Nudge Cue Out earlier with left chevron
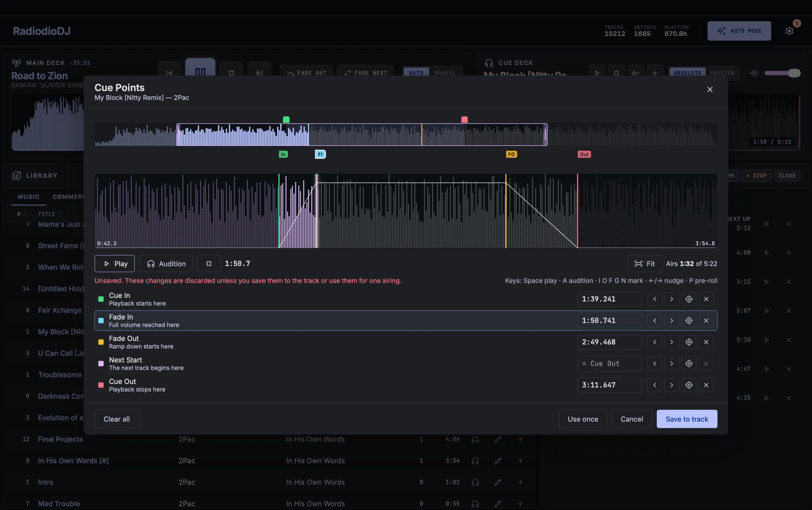812x510 pixels. pos(655,385)
